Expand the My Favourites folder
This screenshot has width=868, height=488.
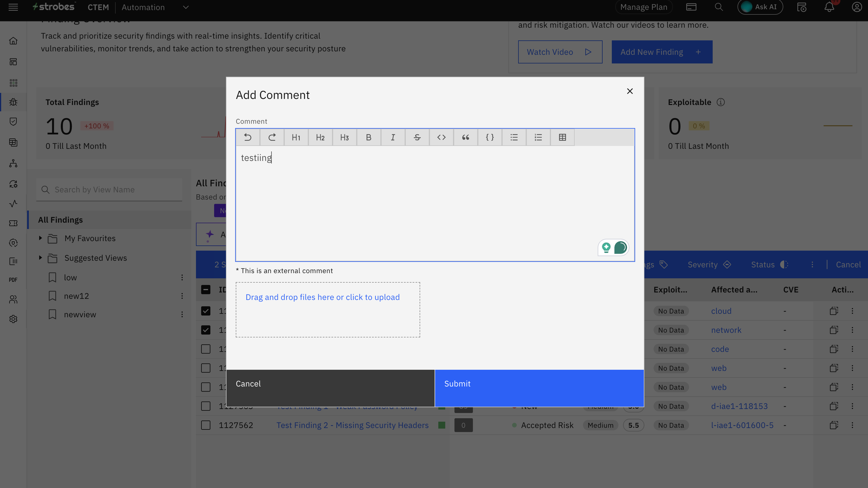40,238
